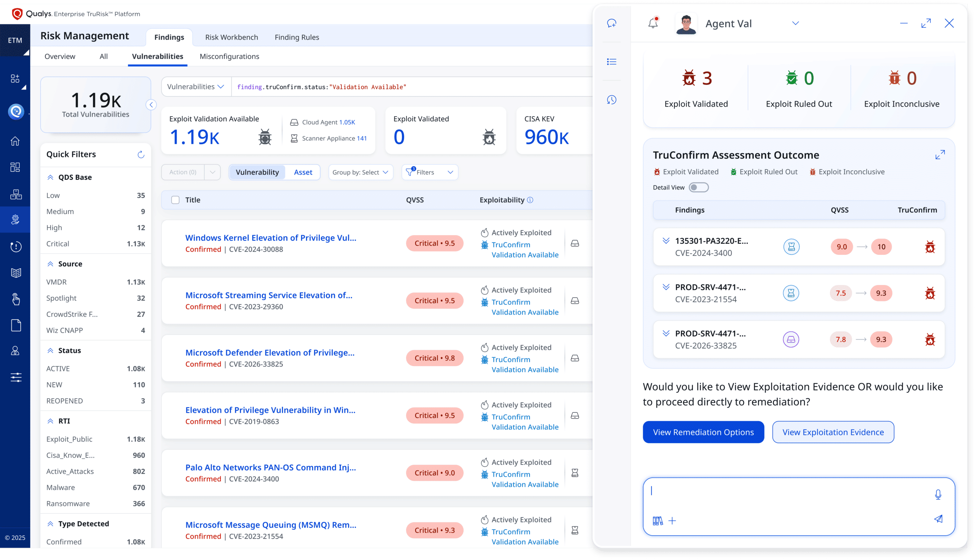Open the Finding Rules tab
Image resolution: width=976 pixels, height=560 pixels.
click(297, 37)
